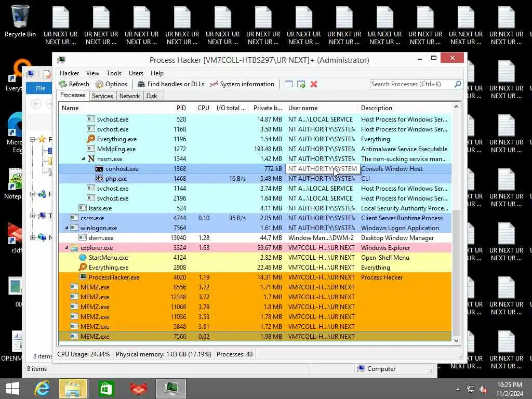Open the Tools menu
This screenshot has height=399, width=532.
114,73
